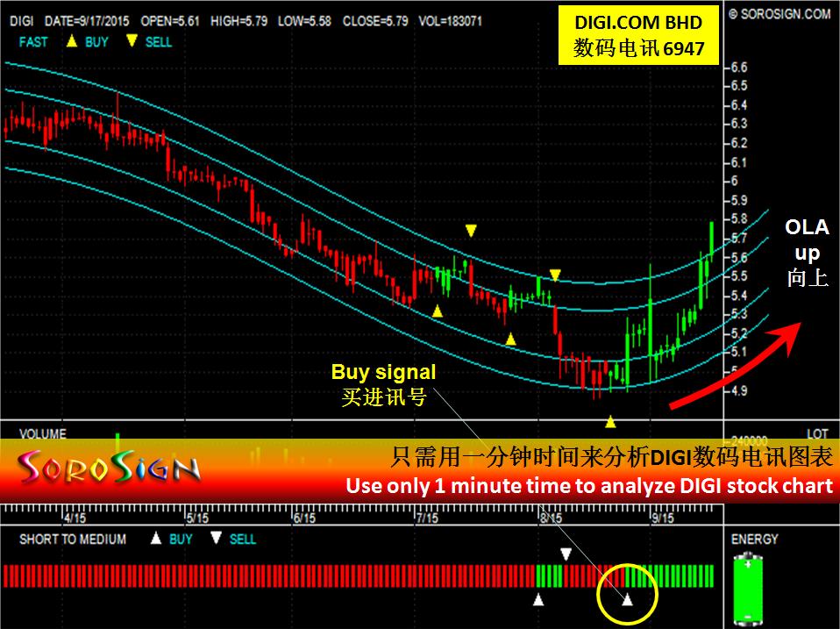Click the SELL text in FAST legend
The height and width of the screenshot is (629, 840).
pos(159,42)
